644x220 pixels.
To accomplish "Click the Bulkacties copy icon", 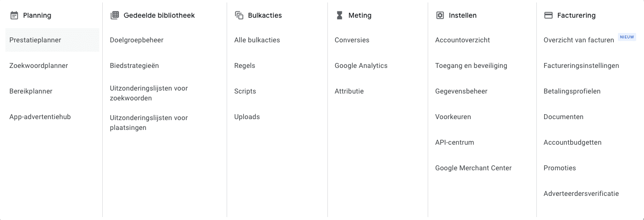I will pos(239,15).
